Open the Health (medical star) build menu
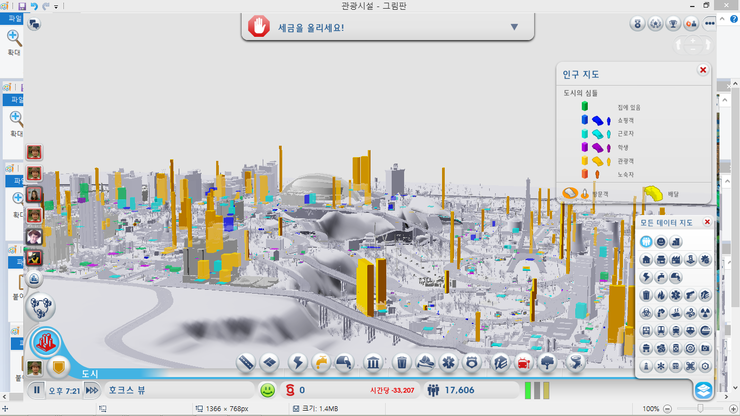 tap(448, 363)
